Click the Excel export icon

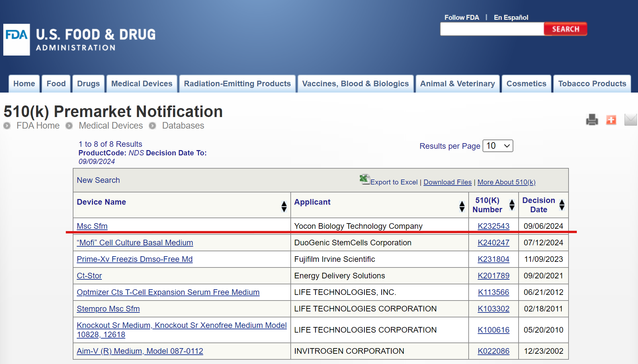364,180
